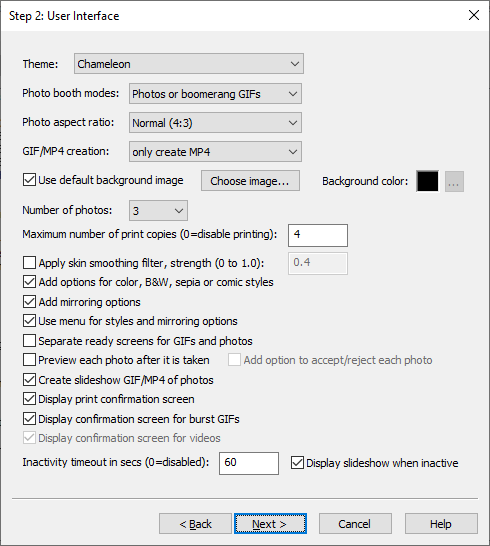Viewport: 490px width, 546px height.
Task: Uncheck Use default background image
Action: [29, 180]
